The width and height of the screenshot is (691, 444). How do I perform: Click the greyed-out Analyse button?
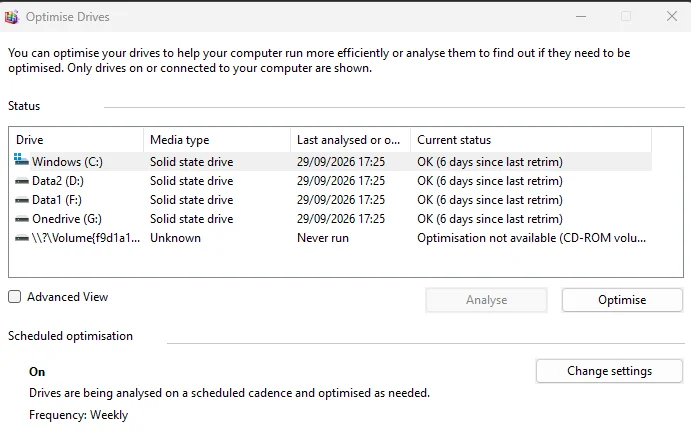coord(487,300)
